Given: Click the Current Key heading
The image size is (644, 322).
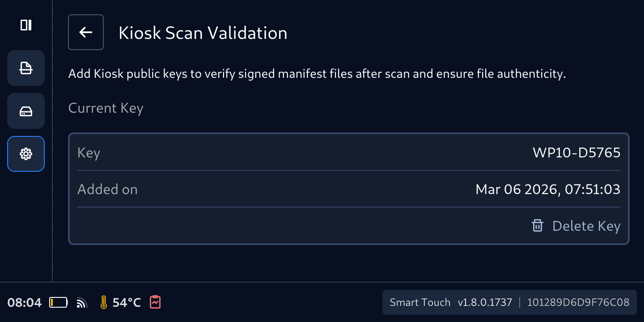Looking at the screenshot, I should pos(106,108).
